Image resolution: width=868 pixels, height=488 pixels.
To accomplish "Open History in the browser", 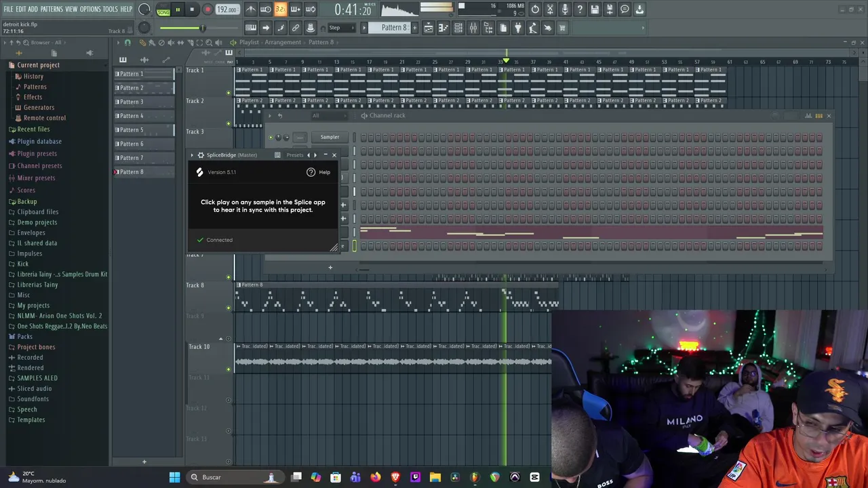I will coord(33,77).
